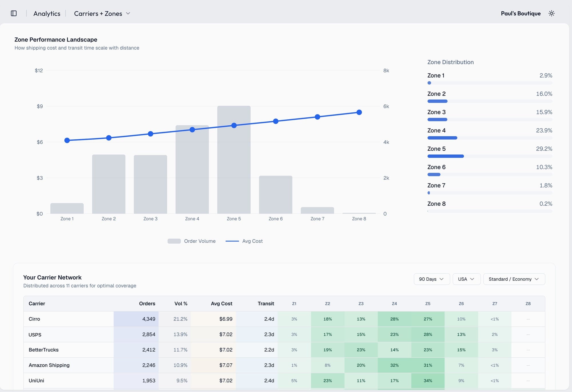Click the Zone 1 avg cost data point

coord(67,140)
